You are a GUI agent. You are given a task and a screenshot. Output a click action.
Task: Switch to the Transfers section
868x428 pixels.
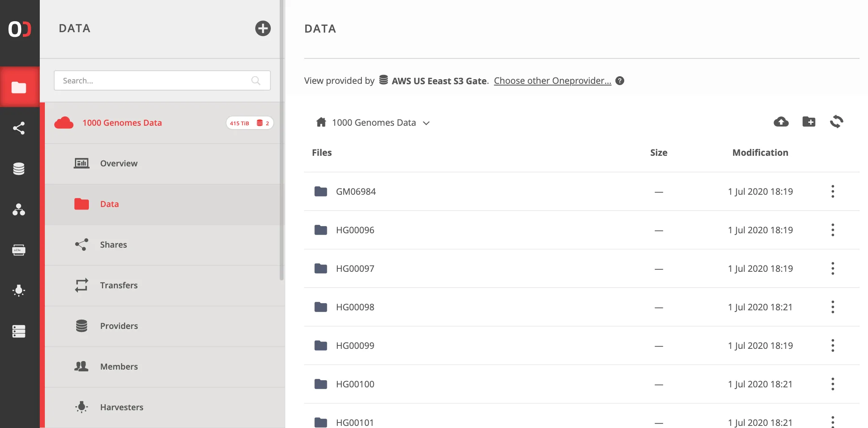[x=118, y=285]
